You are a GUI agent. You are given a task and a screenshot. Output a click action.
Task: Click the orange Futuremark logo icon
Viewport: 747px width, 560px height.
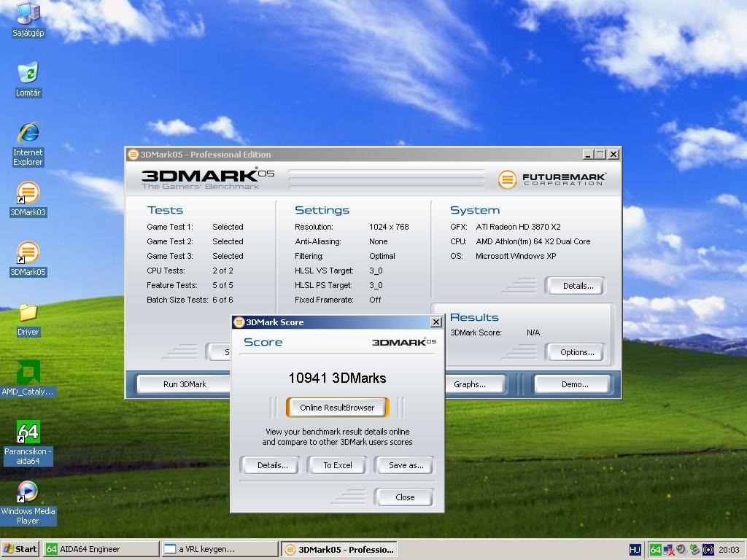pyautogui.click(x=508, y=179)
